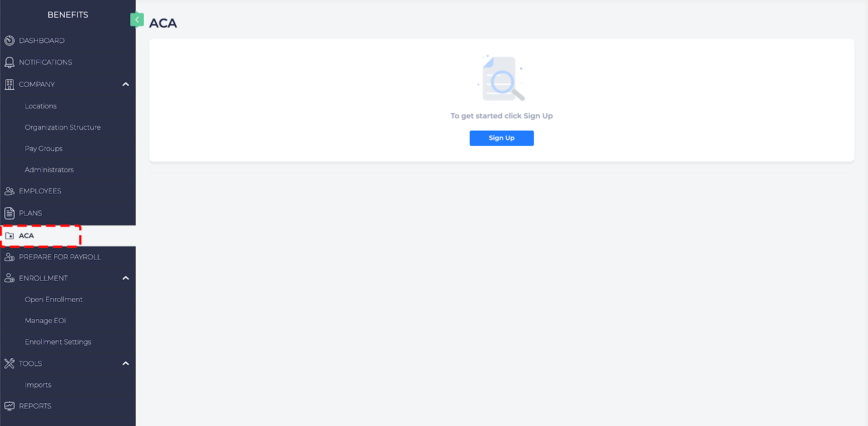Collapse the Enrollment section chevron
868x426 pixels.
click(126, 278)
